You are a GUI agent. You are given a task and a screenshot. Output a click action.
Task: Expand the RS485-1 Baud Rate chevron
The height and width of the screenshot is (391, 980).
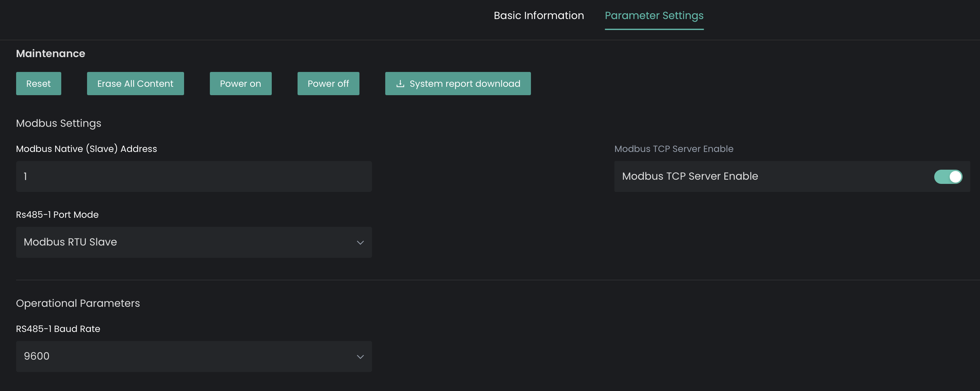[x=360, y=357]
